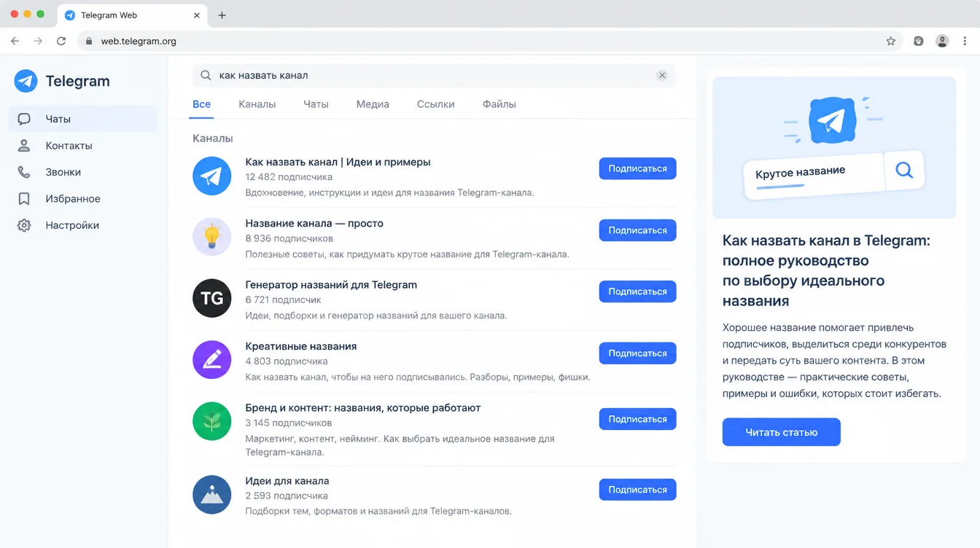Subscribe to Как назвать канал | Идеи и примеры

[638, 168]
